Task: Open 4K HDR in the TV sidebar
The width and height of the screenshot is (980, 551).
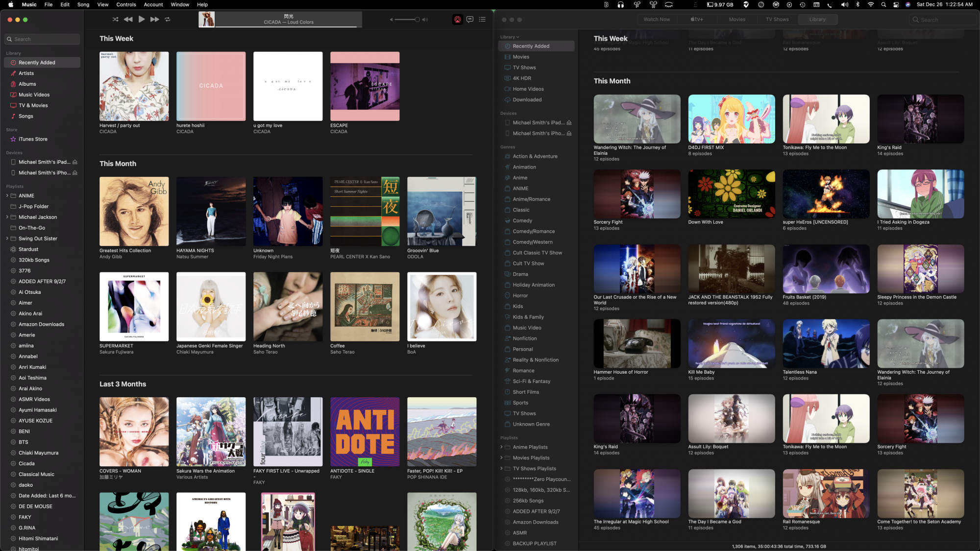Action: pyautogui.click(x=522, y=78)
